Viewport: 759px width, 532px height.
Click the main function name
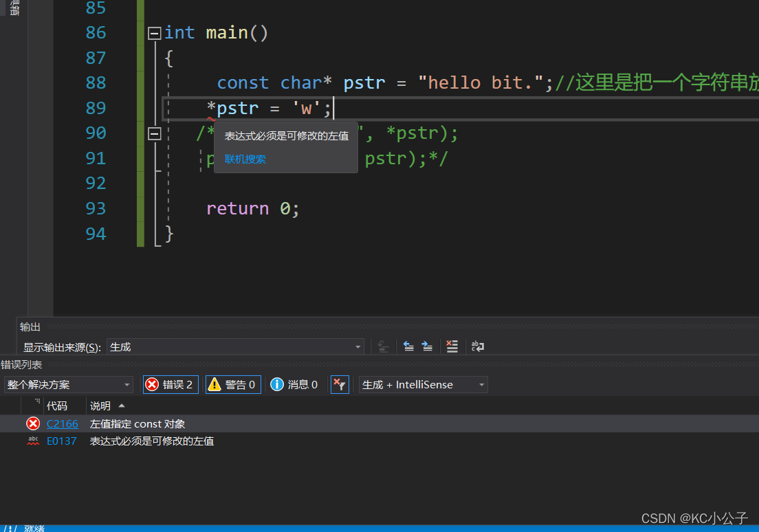click(227, 33)
